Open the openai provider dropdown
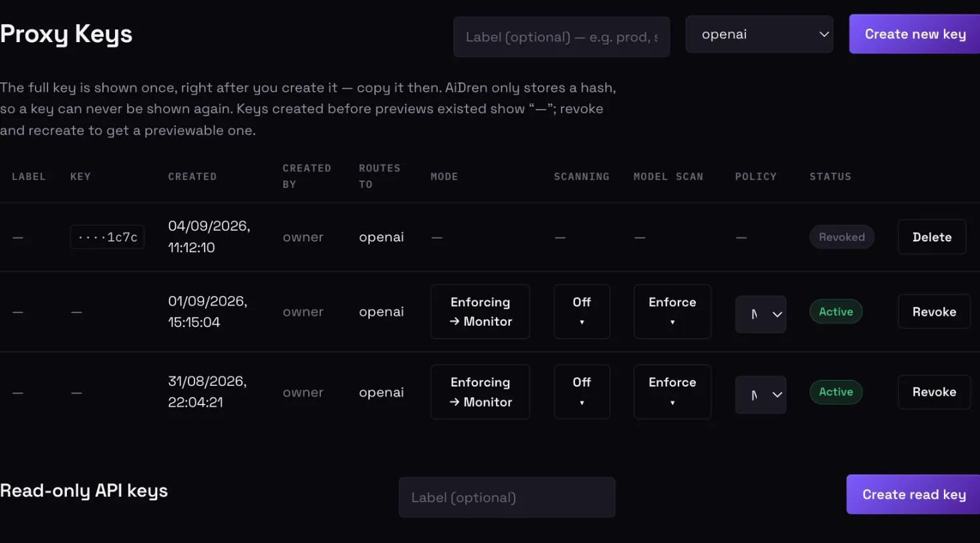Image resolution: width=980 pixels, height=543 pixels. tap(759, 34)
